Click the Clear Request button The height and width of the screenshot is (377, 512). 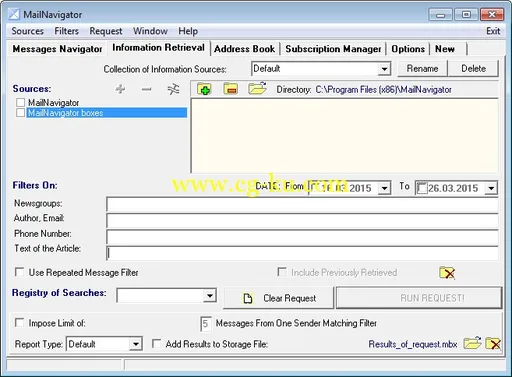(278, 298)
